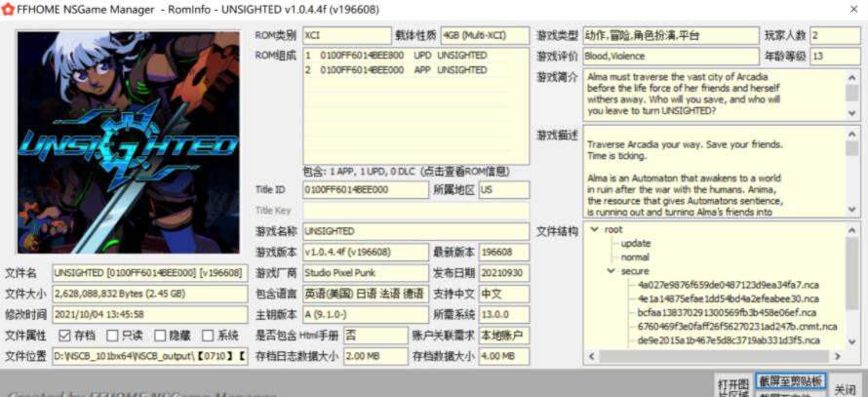Click the 游戏厂商 field Studio Pixel Punk
The image size is (868, 397).
(366, 273)
